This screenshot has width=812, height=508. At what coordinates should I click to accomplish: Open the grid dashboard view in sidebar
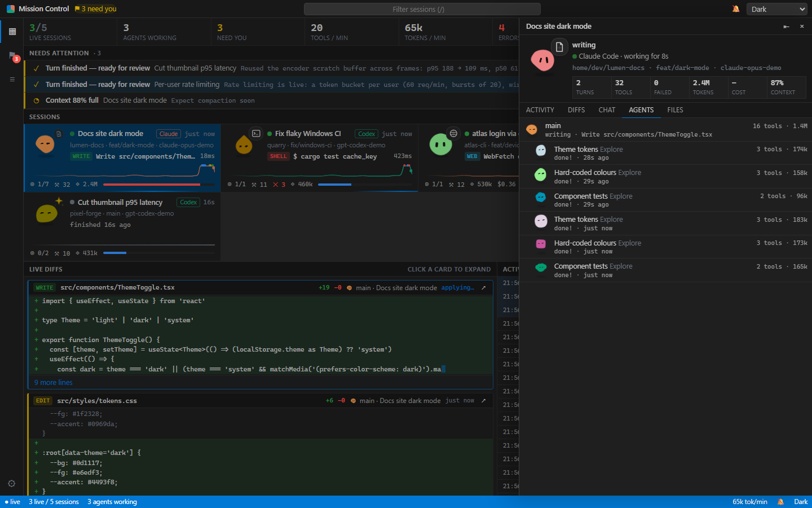coord(12,32)
